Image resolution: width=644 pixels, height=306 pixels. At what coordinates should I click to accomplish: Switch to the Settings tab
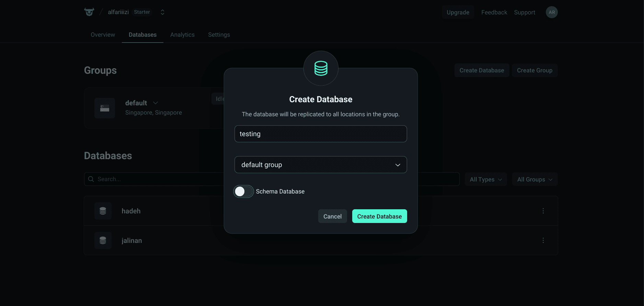tap(219, 35)
